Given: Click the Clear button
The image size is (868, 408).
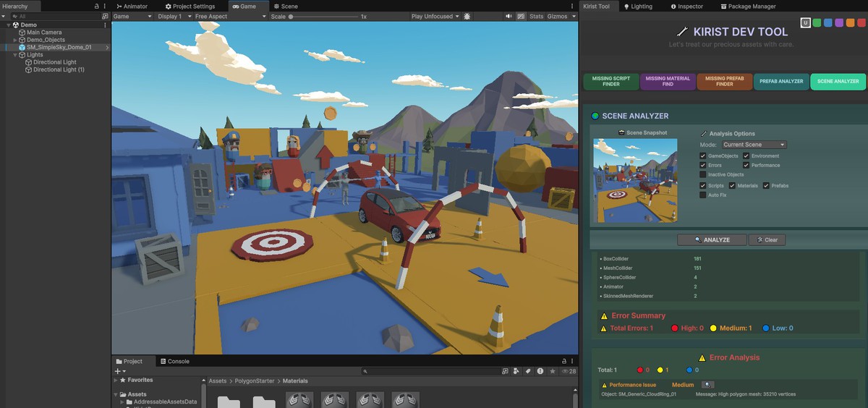Looking at the screenshot, I should coord(767,239).
